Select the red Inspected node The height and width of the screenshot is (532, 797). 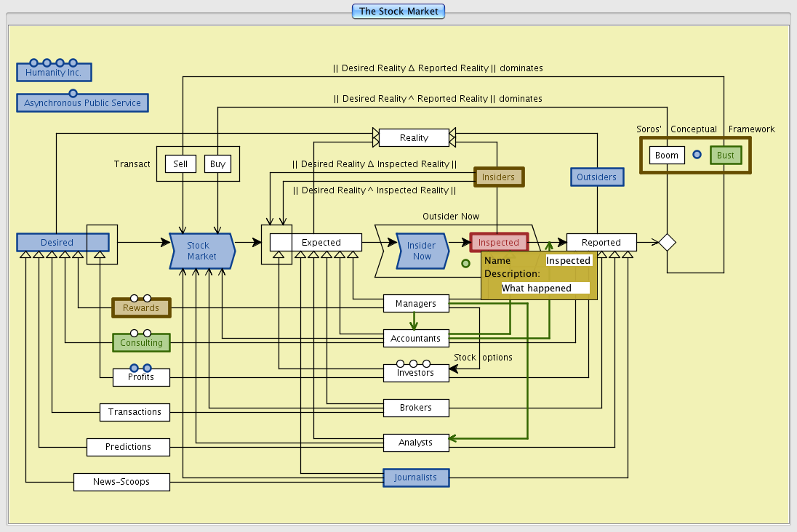[x=498, y=242]
